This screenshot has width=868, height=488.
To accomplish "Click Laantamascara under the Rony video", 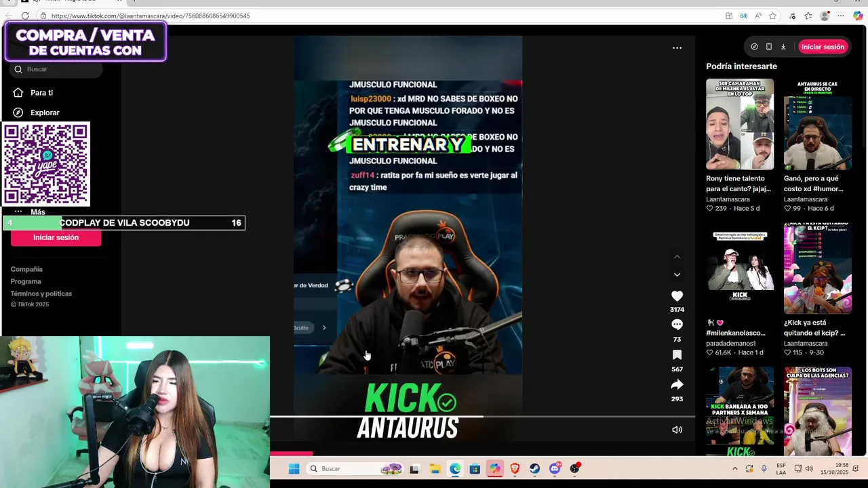I will [x=728, y=199].
